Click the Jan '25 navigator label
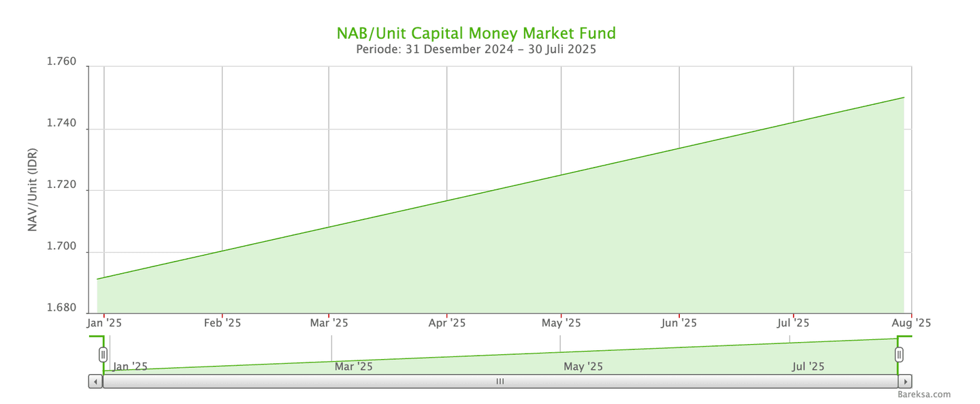The image size is (980, 404). click(129, 367)
